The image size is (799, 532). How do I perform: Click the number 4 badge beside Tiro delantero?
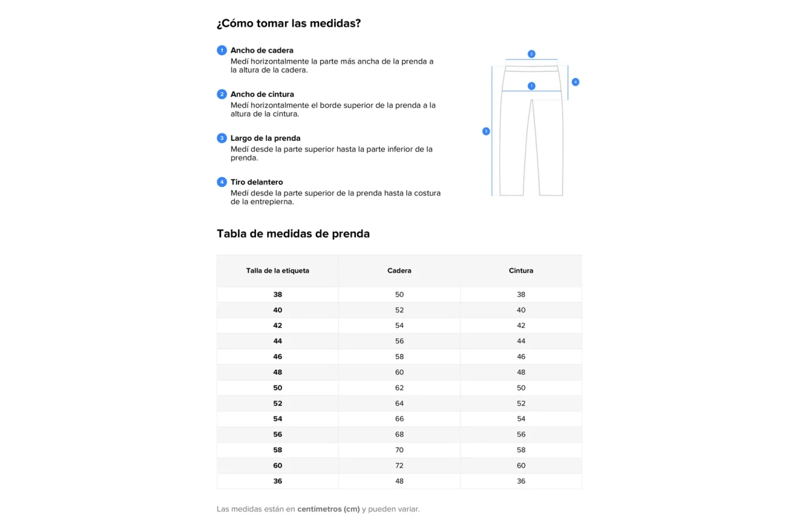click(222, 182)
